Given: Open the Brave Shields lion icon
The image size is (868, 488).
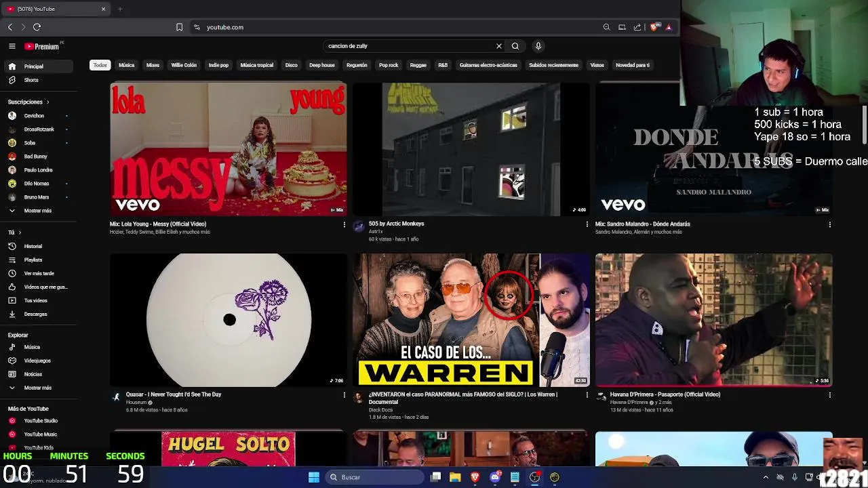Looking at the screenshot, I should pyautogui.click(x=654, y=27).
